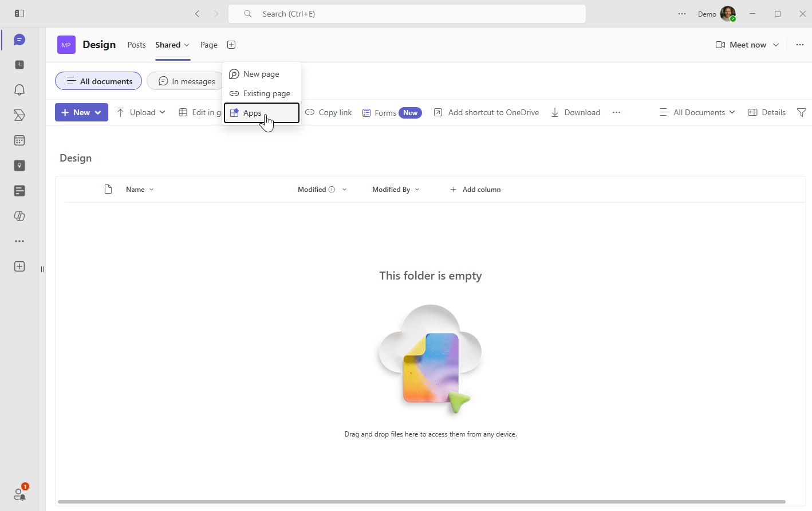The width and height of the screenshot is (812, 511).
Task: Select the All documents filter pill
Action: [98, 81]
